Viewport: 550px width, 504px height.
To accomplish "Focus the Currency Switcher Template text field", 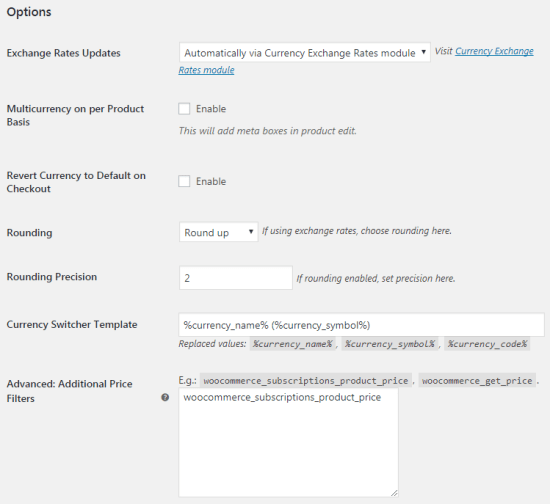I will point(361,325).
